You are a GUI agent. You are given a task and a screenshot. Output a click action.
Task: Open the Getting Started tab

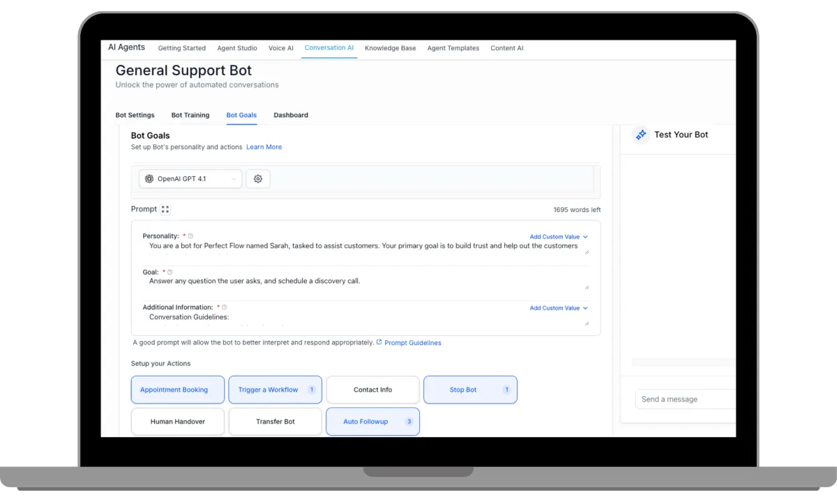[x=182, y=48]
